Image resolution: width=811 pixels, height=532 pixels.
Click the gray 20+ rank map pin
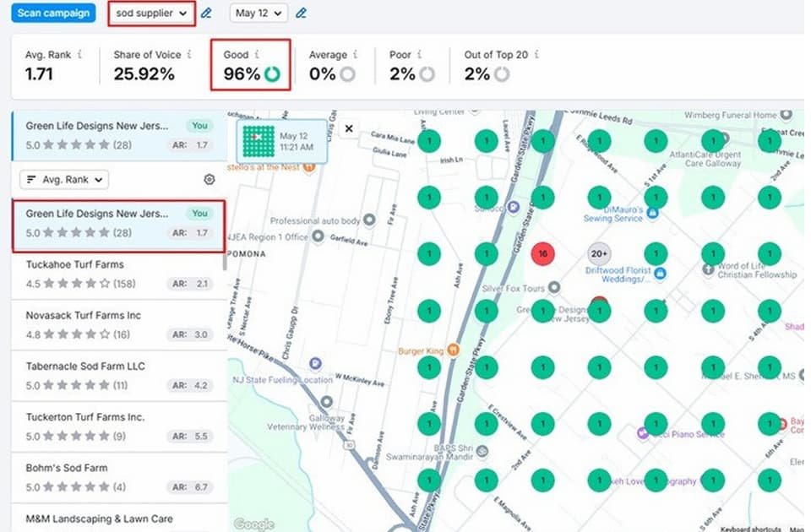(599, 254)
